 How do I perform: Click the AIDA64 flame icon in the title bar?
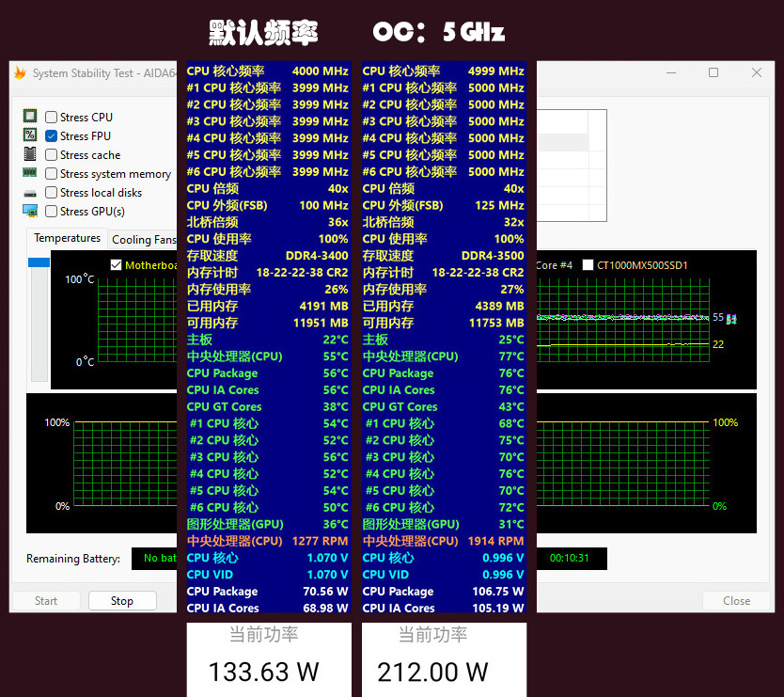(21, 72)
